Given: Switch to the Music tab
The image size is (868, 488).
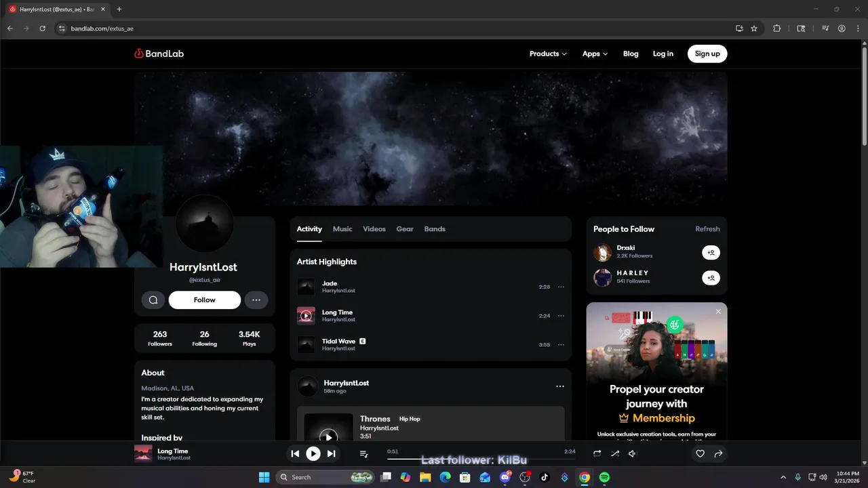Looking at the screenshot, I should 342,229.
